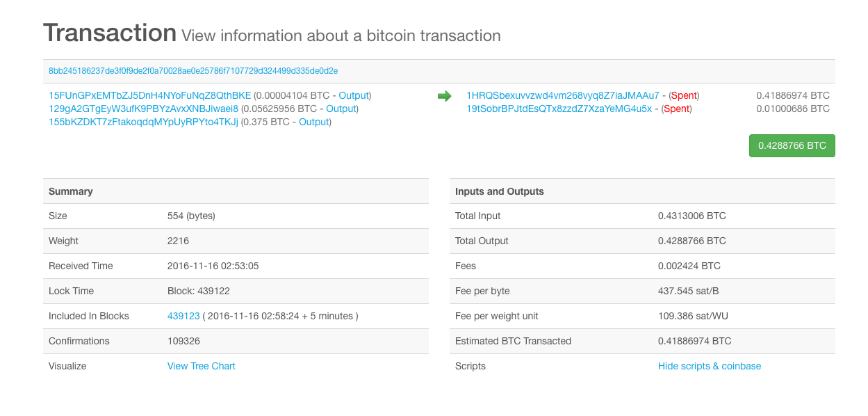The image size is (868, 416).
Task: Click the Inputs and Outputs table header
Action: point(642,191)
